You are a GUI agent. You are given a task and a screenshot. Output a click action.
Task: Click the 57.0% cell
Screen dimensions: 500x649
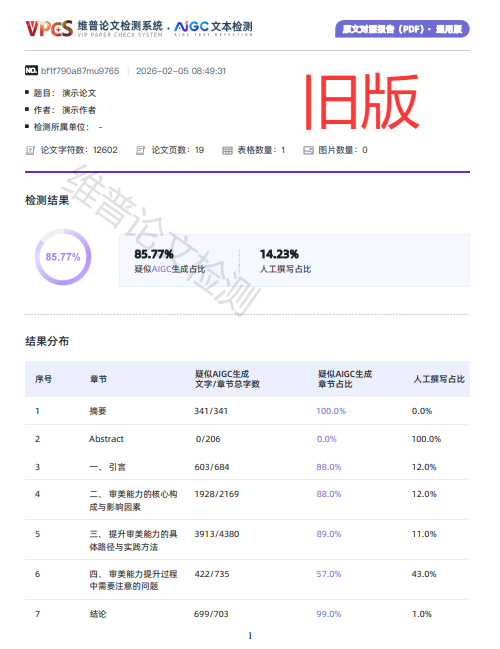tap(329, 574)
